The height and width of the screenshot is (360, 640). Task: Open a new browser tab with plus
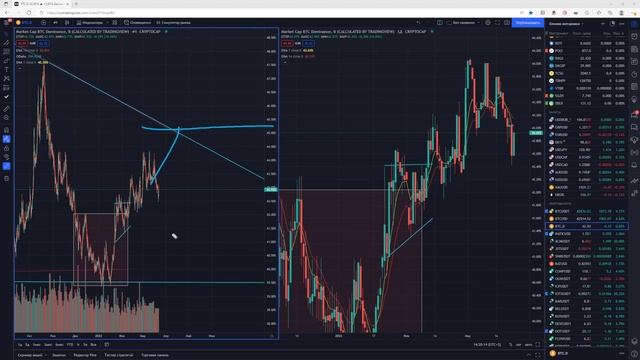76,4
